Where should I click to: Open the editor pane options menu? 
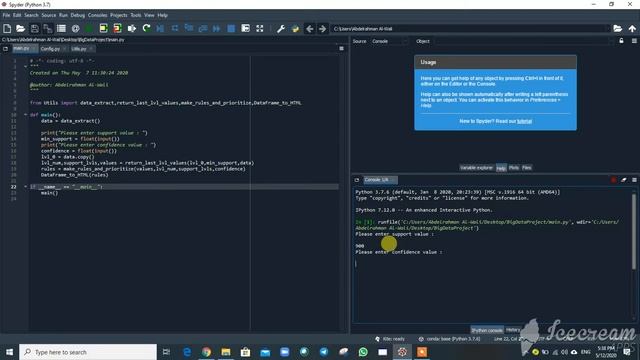[x=341, y=49]
